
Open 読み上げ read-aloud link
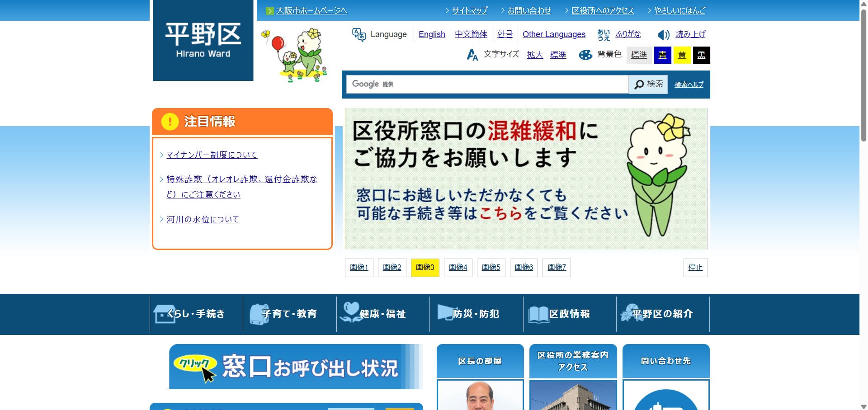[x=690, y=34]
